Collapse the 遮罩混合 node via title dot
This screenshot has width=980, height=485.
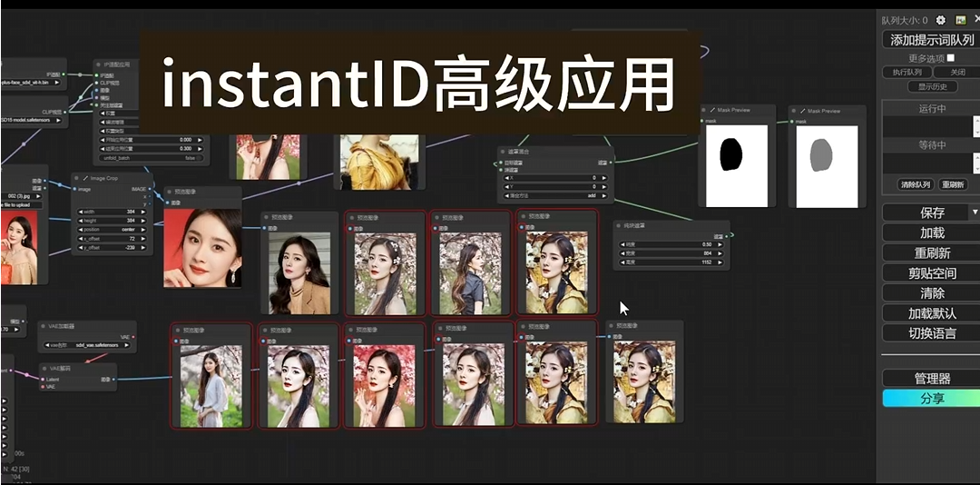click(x=503, y=152)
